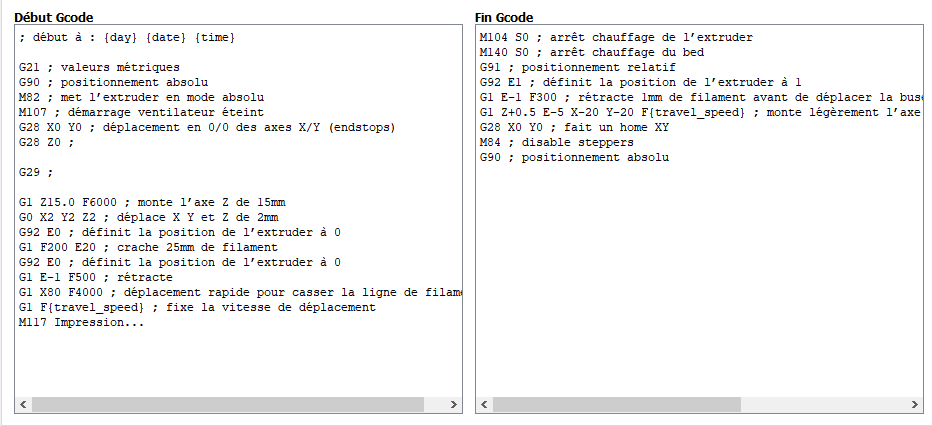Place cursor on M84 disable steppers line
Screen dimensions: 932x426
tap(556, 143)
